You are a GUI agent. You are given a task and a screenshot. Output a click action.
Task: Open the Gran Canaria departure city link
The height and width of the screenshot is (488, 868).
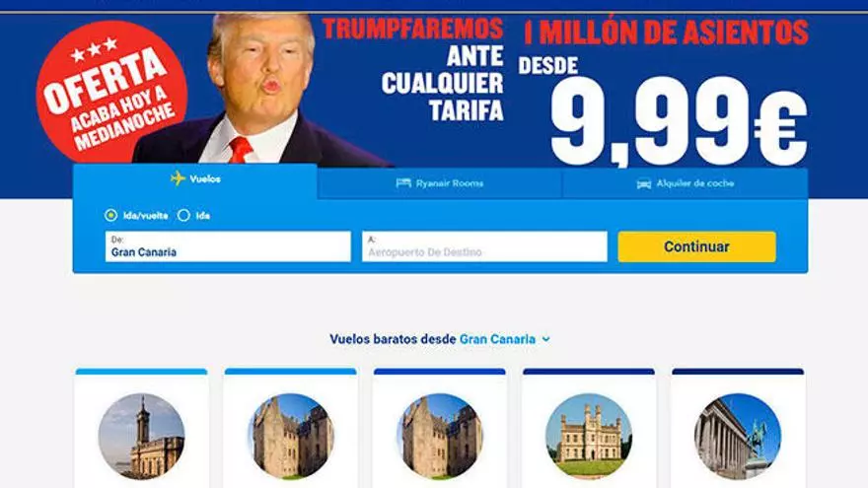click(x=497, y=339)
